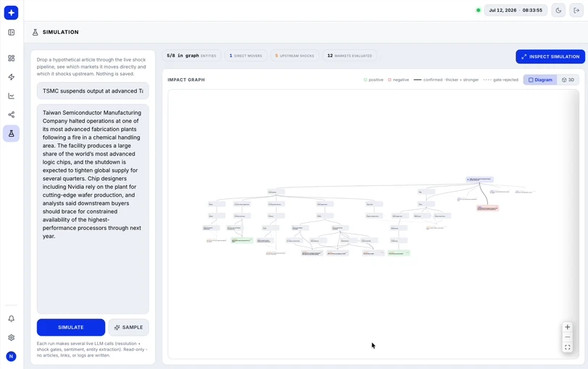Click the INSPECT SIMULATION button

pyautogui.click(x=550, y=56)
